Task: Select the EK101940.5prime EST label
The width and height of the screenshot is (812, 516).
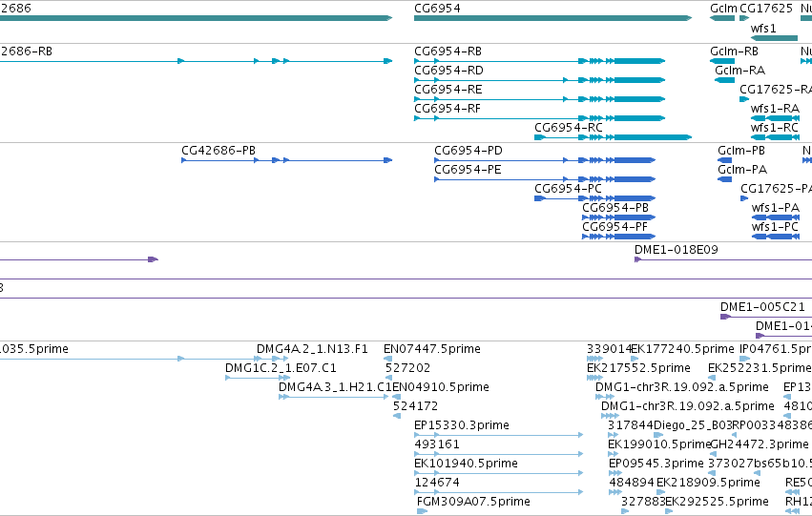Action: 466,464
